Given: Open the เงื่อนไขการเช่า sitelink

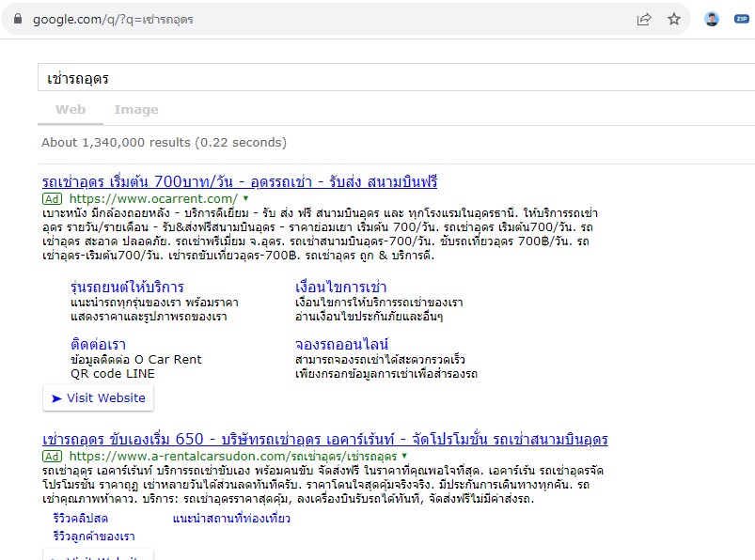Looking at the screenshot, I should [341, 288].
